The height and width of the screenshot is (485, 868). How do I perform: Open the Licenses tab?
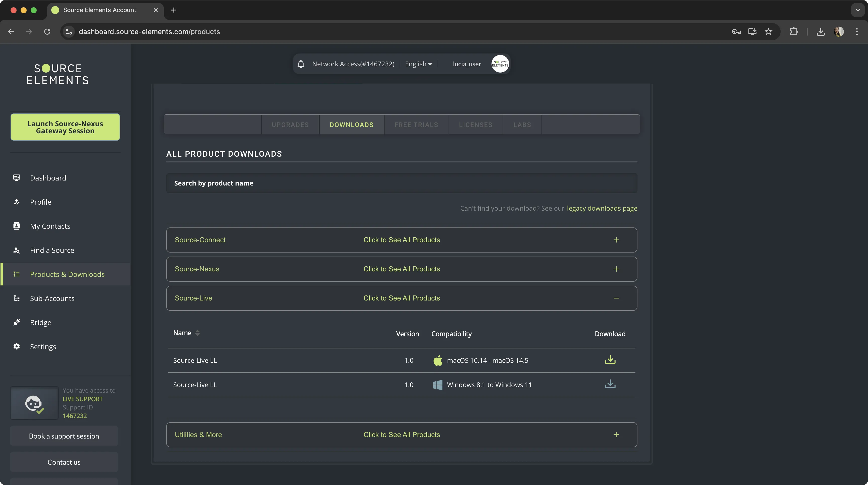click(476, 125)
